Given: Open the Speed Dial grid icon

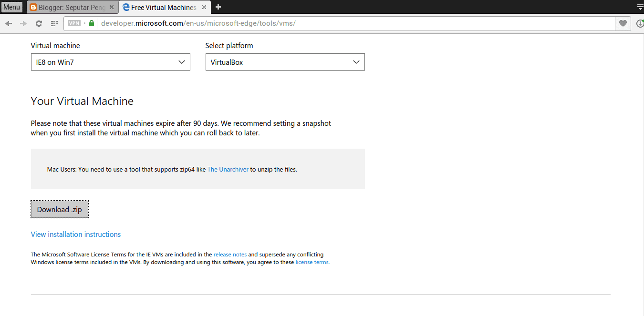Looking at the screenshot, I should point(54,23).
